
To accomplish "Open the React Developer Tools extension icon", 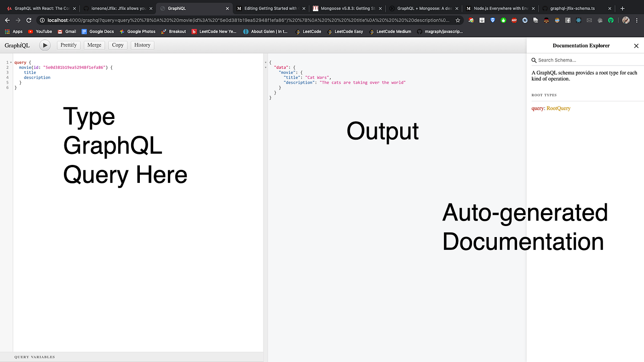I will coord(578,20).
